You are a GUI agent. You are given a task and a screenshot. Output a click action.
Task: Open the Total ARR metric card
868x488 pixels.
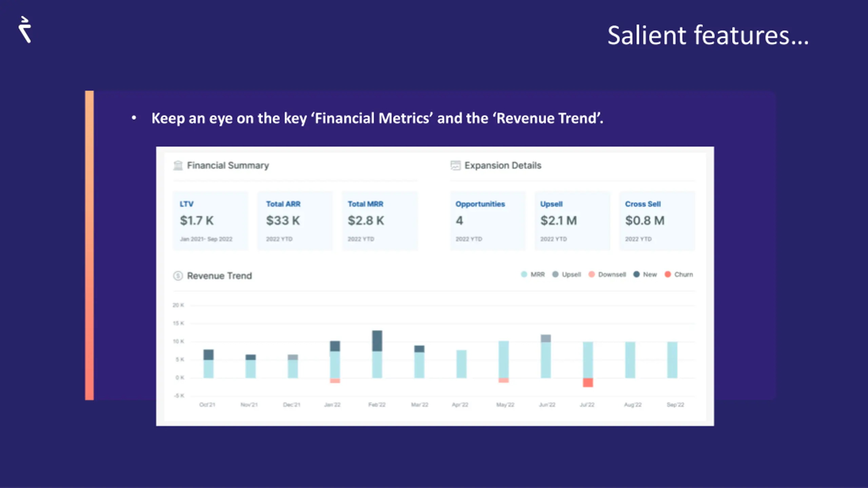coord(295,221)
